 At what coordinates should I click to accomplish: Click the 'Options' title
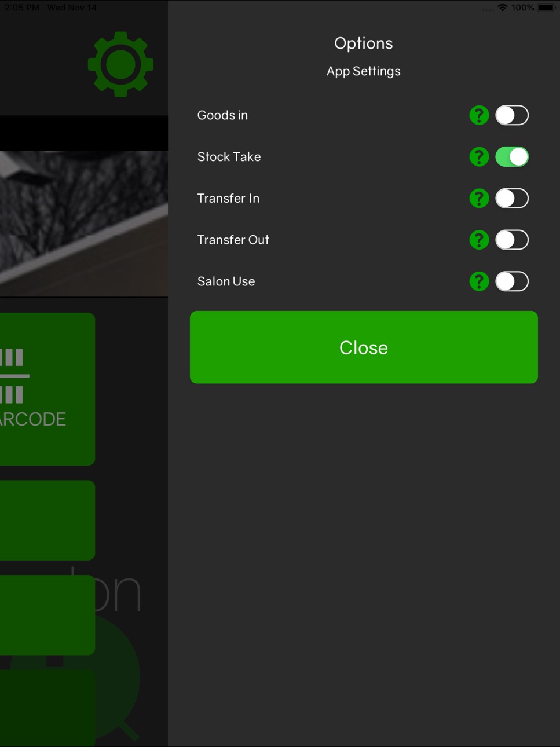tap(364, 43)
